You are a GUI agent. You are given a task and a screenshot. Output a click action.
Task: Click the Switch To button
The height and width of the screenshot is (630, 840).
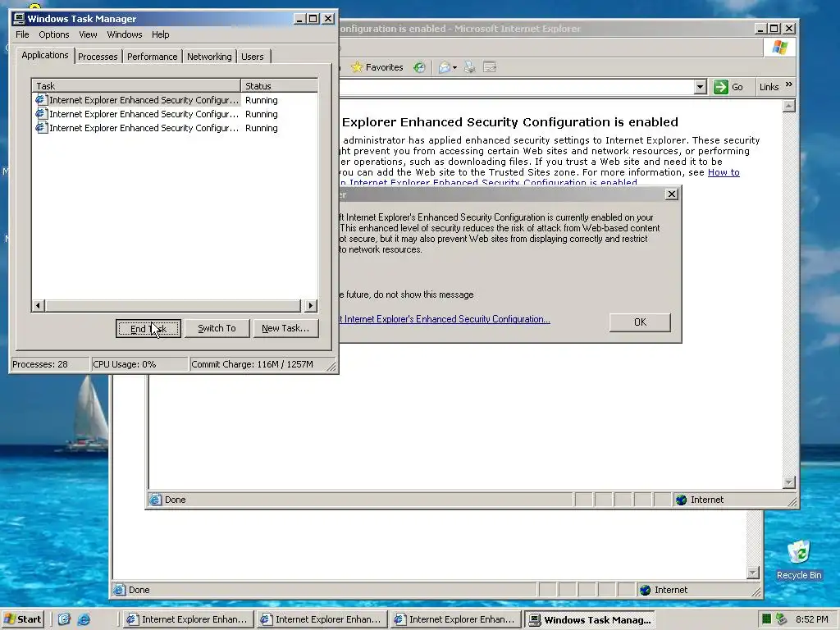coord(217,329)
